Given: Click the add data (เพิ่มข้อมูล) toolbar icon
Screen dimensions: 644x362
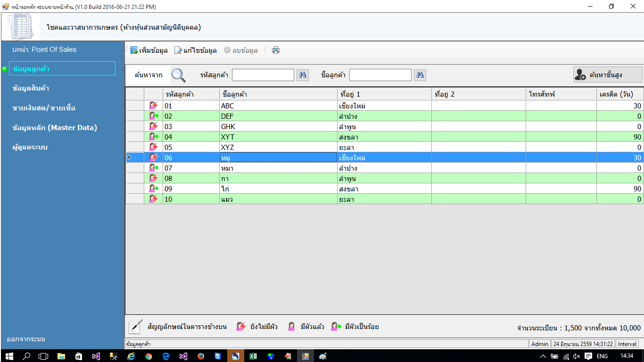Looking at the screenshot, I should coord(134,50).
